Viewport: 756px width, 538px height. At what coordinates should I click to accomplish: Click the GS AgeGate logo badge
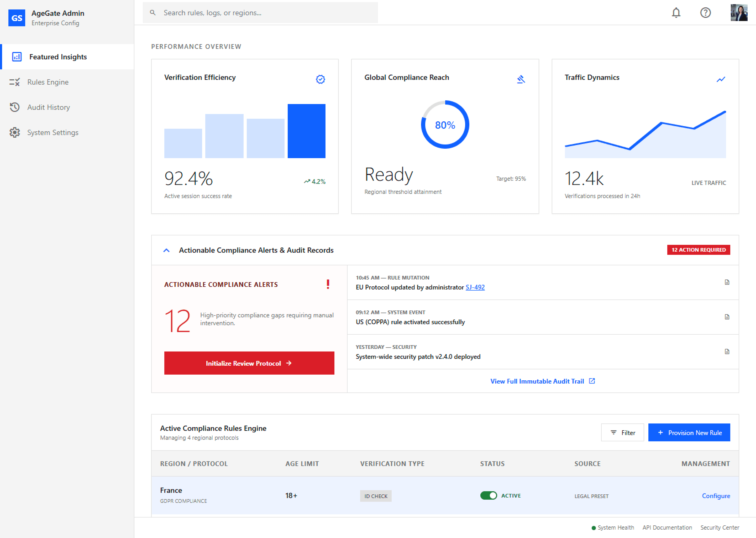tap(17, 18)
